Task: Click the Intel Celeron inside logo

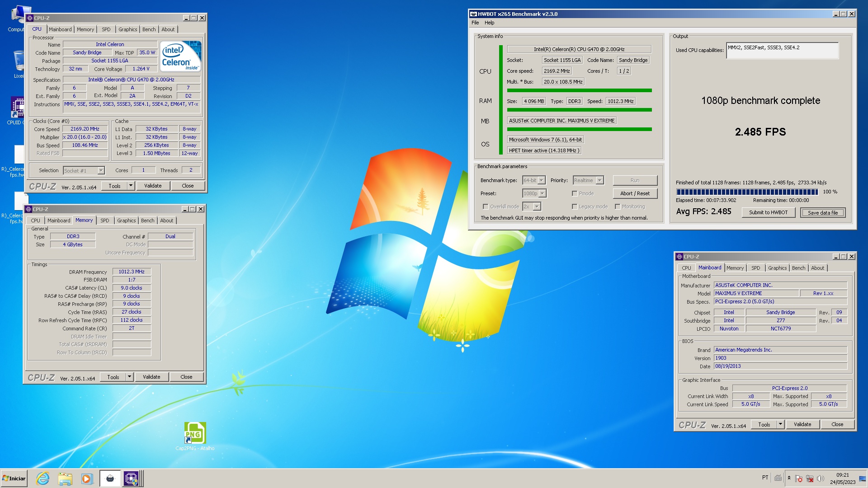Action: (180, 56)
